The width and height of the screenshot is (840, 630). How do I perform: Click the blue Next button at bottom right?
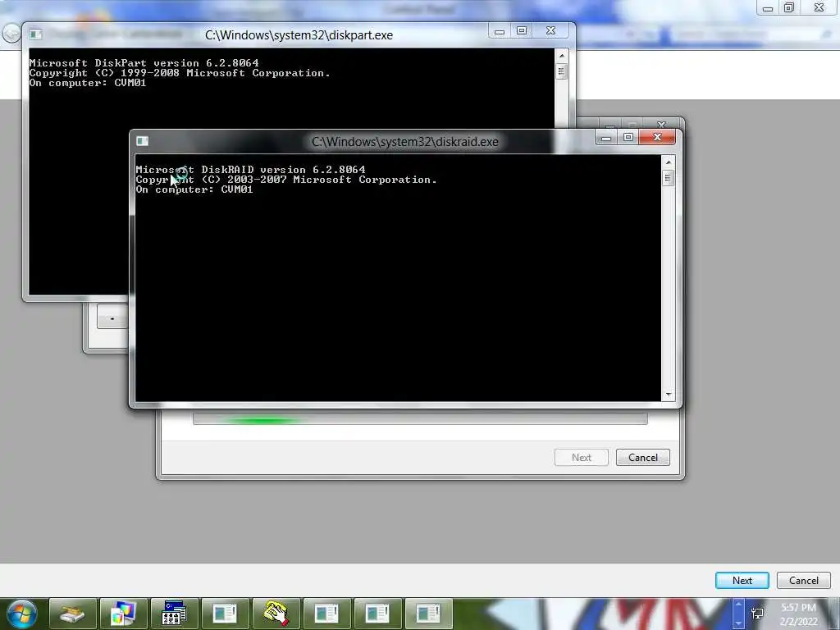coord(742,580)
